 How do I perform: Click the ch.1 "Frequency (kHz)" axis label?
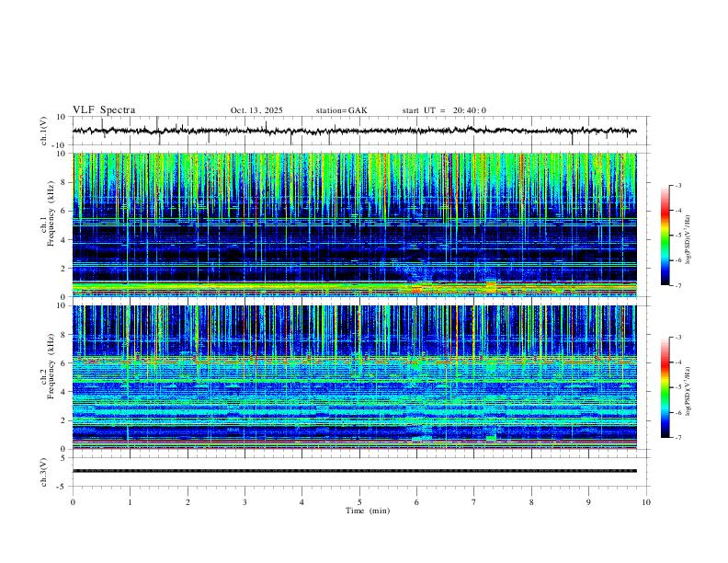(x=51, y=213)
